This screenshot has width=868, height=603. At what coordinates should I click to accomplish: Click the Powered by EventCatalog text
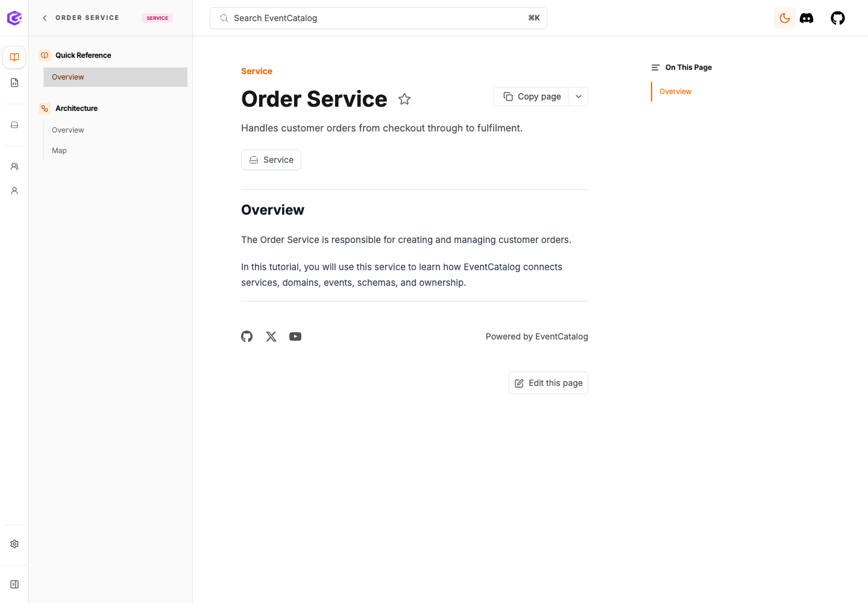point(537,336)
